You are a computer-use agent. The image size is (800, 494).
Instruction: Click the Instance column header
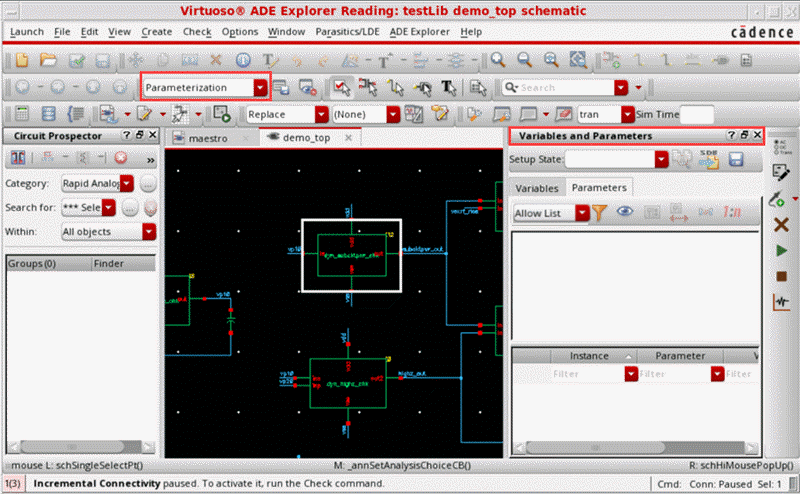pos(593,356)
